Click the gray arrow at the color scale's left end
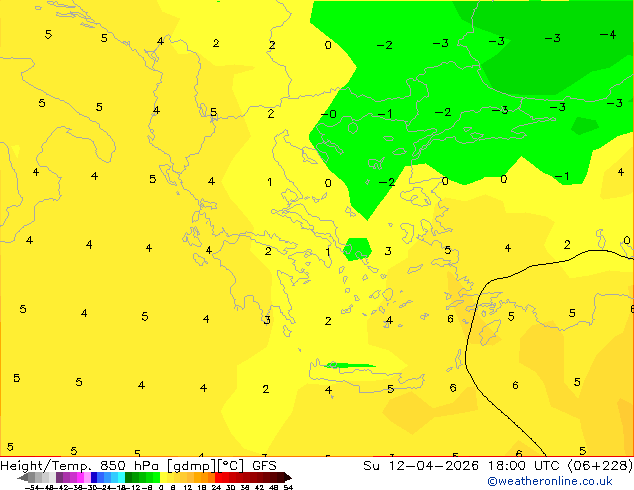This screenshot has height=490, width=634. point(27,477)
